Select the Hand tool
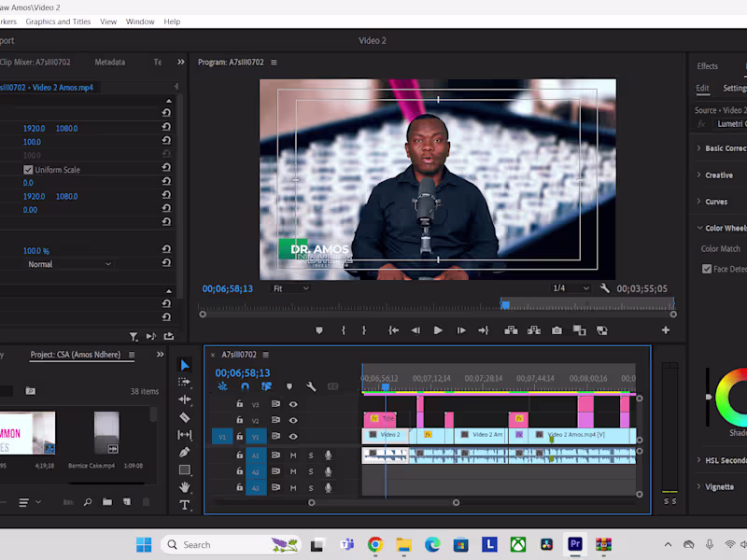The height and width of the screenshot is (560, 747). (184, 487)
